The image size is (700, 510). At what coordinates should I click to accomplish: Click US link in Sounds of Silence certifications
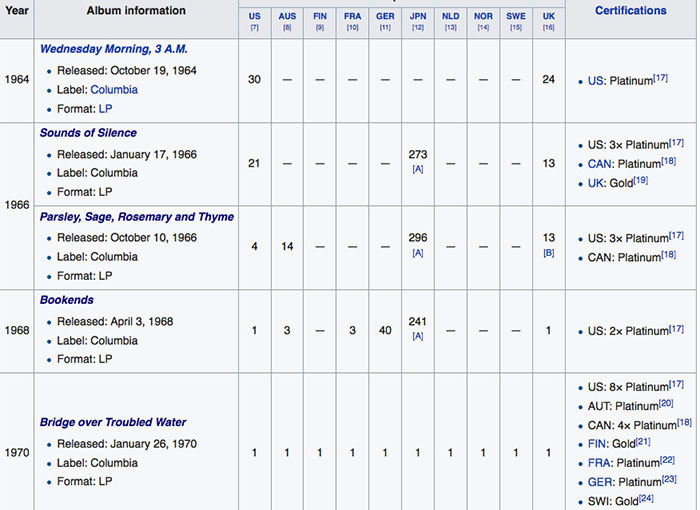click(x=596, y=145)
